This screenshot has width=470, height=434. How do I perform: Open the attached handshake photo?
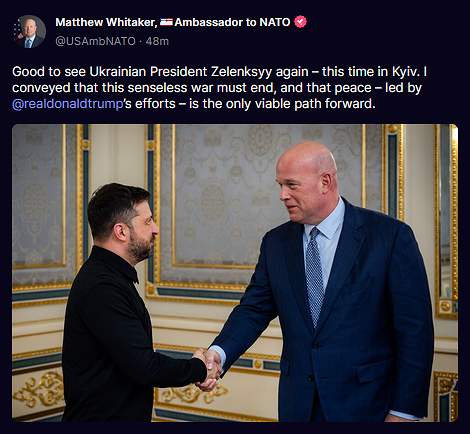235,273
